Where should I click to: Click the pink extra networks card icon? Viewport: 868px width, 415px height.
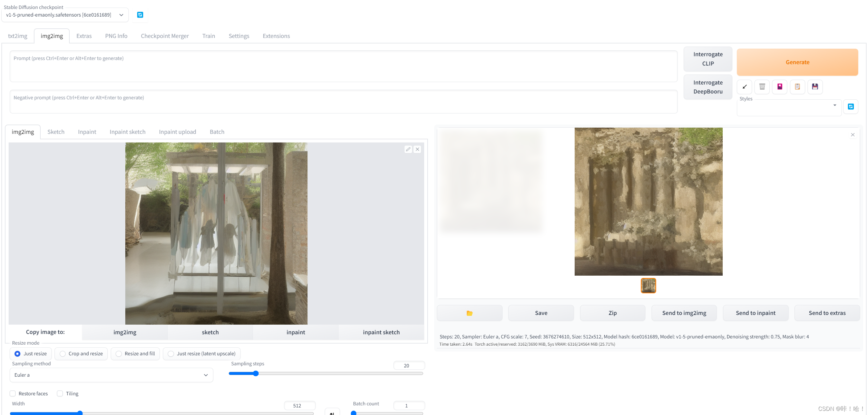point(780,87)
